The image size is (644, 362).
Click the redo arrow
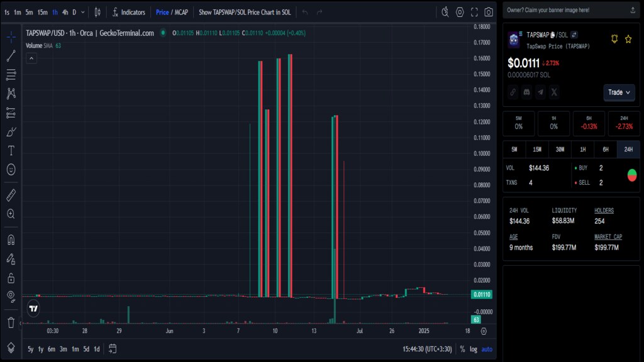[319, 13]
